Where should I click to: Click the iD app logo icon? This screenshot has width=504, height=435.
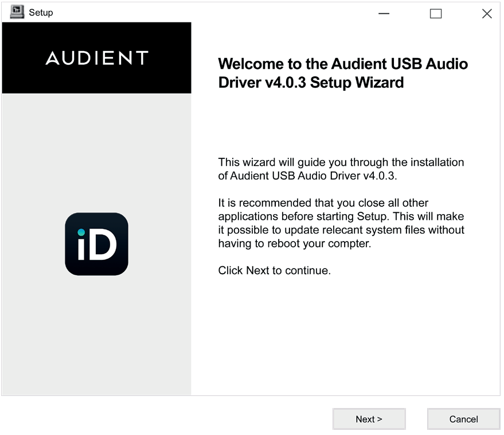click(96, 244)
